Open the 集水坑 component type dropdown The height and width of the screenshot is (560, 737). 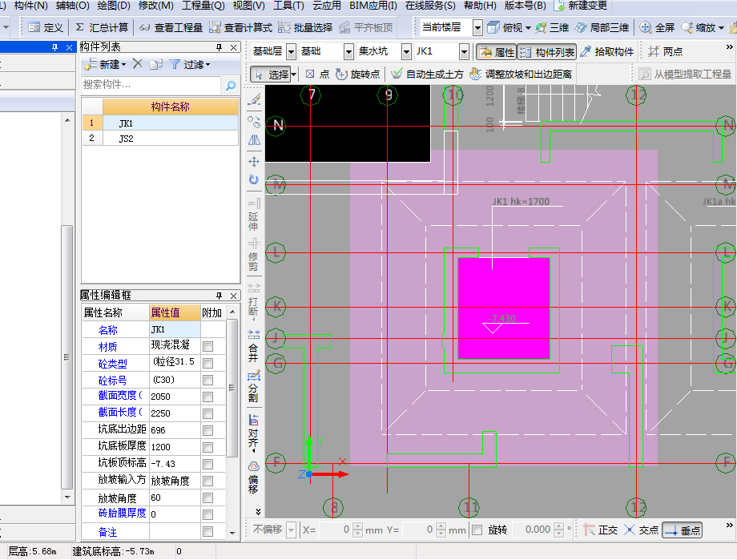coord(407,52)
